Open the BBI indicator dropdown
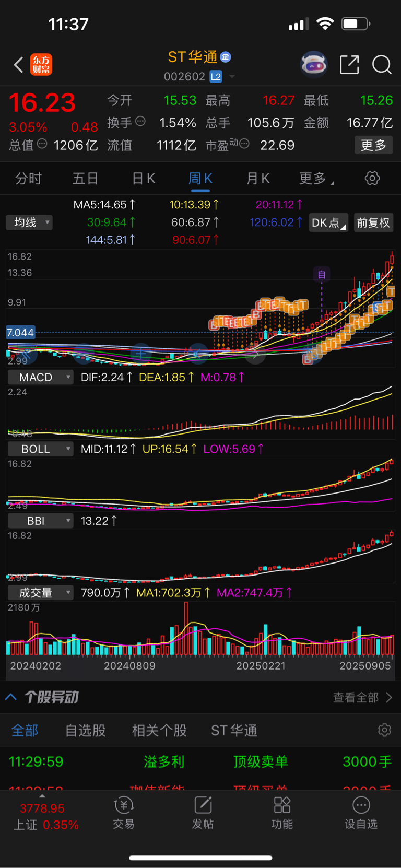 (x=40, y=521)
